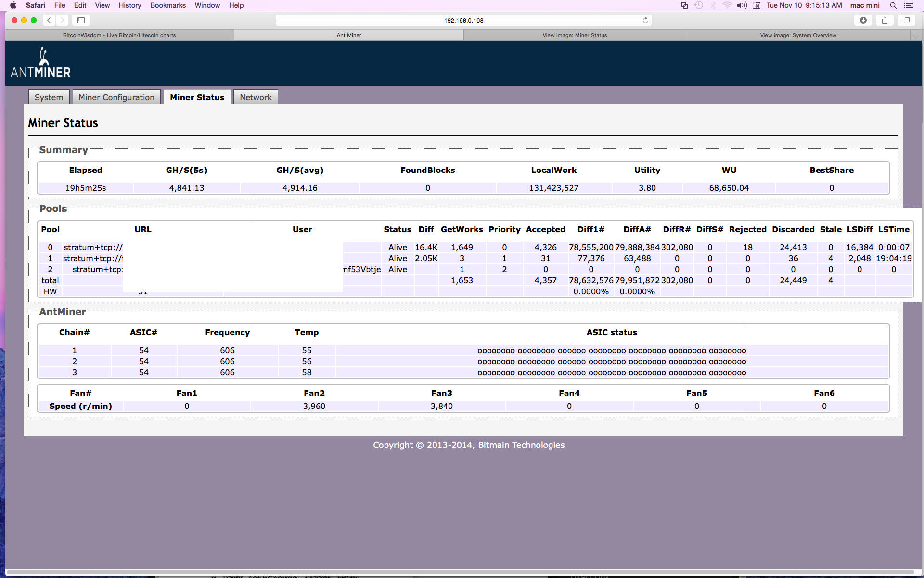
Task: Switch to View image: System Overview tab
Action: pos(798,35)
